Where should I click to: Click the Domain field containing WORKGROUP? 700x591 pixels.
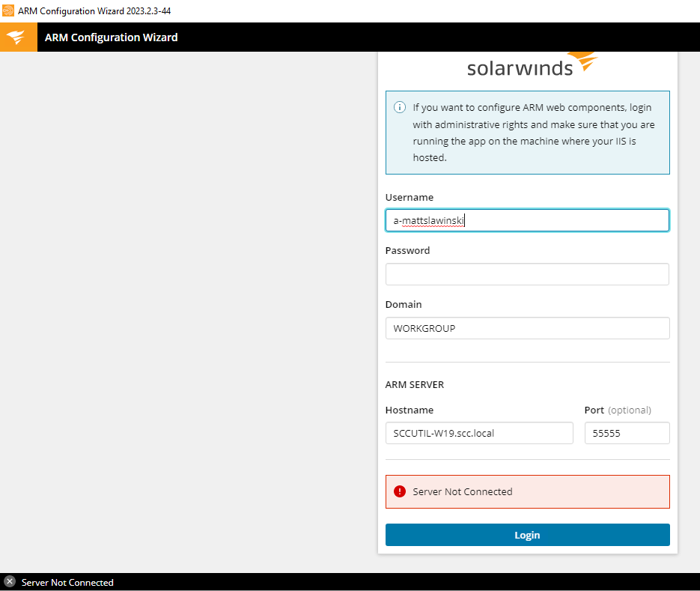click(527, 328)
